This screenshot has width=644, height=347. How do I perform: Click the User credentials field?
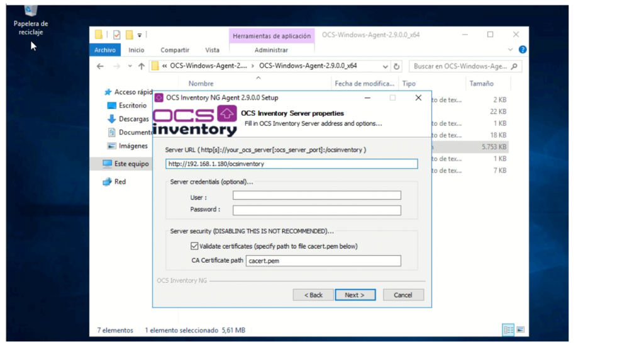click(x=317, y=195)
